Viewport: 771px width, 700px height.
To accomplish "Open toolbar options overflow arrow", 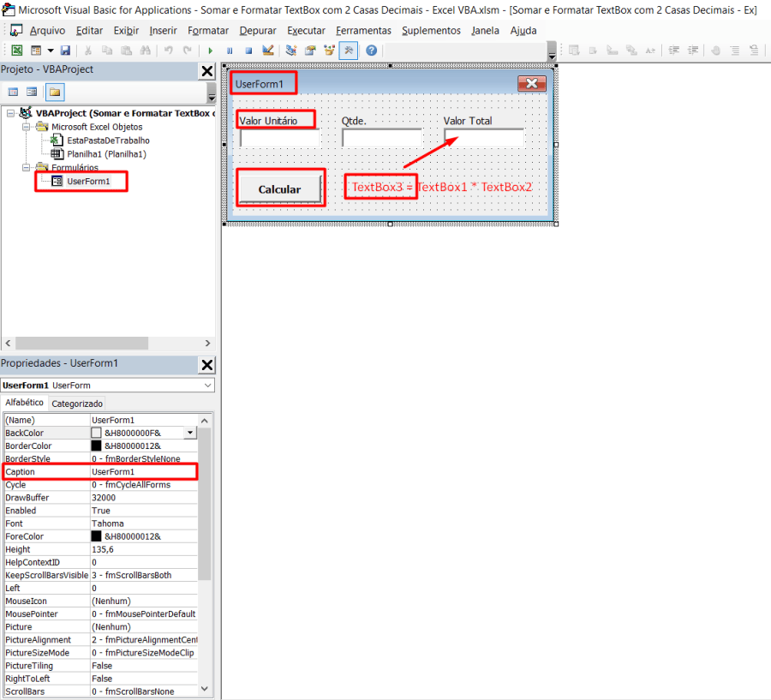I will click(x=553, y=51).
